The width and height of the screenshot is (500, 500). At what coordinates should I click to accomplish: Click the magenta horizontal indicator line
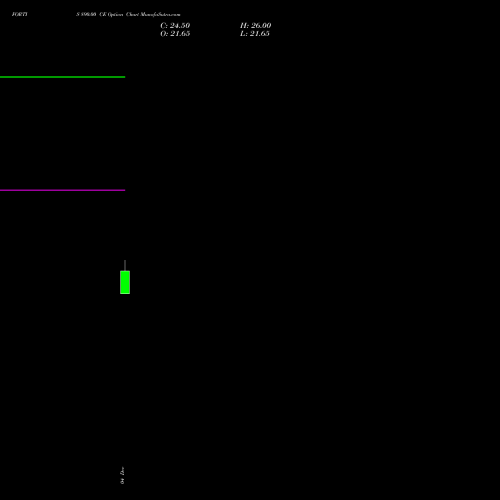62,190
